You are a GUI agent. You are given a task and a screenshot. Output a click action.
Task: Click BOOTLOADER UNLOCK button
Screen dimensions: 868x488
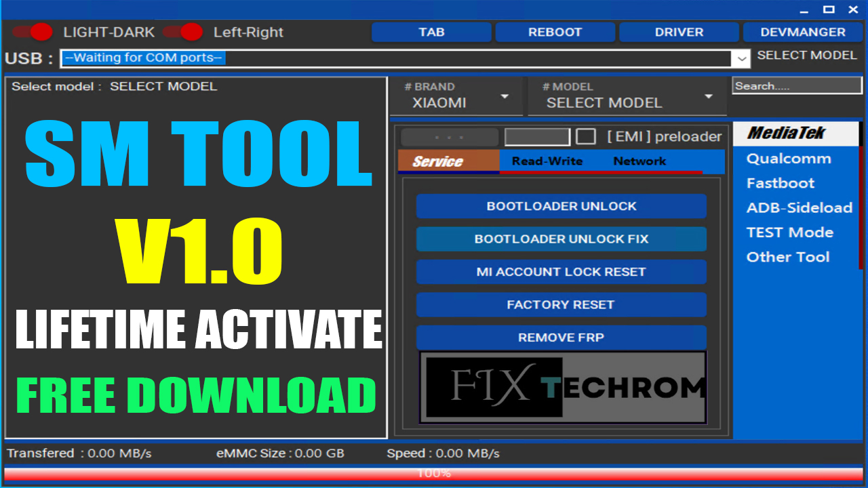(561, 206)
